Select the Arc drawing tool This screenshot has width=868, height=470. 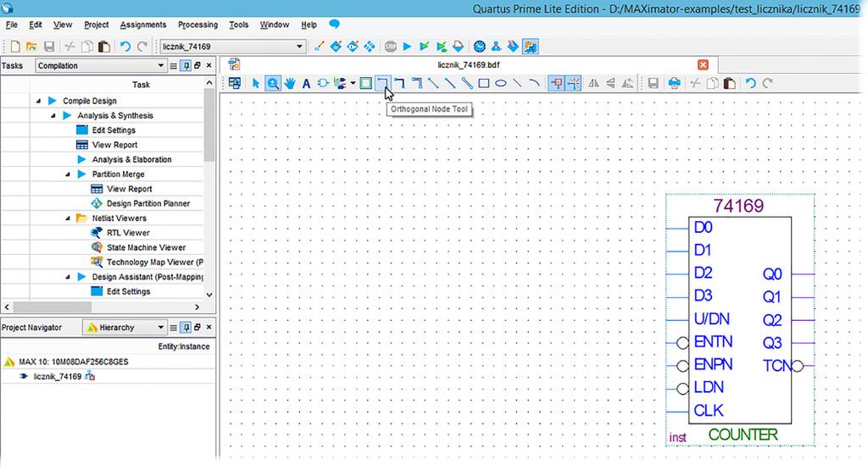[534, 84]
